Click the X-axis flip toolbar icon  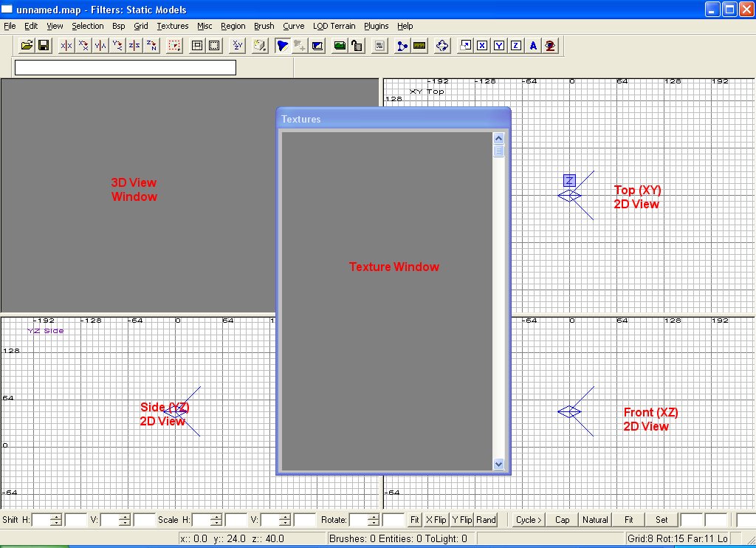click(x=66, y=46)
